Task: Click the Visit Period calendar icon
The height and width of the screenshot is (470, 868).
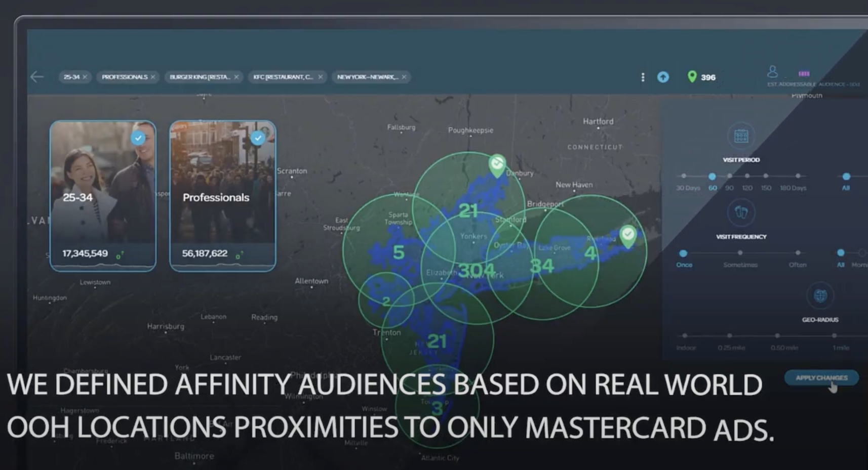Action: point(741,136)
